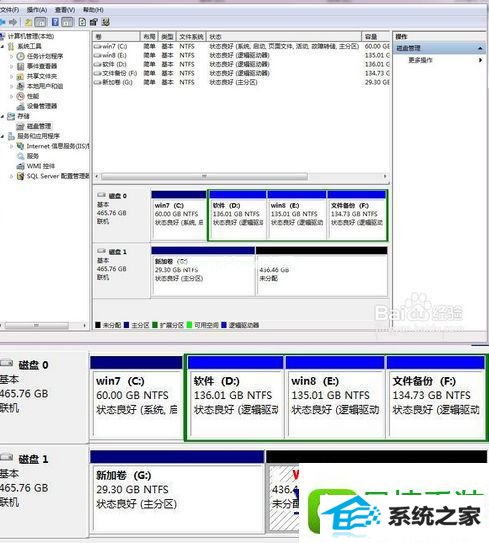Expand the SQL Server 配置管理器 node
This screenshot has height=543, width=489.
(x=11, y=176)
